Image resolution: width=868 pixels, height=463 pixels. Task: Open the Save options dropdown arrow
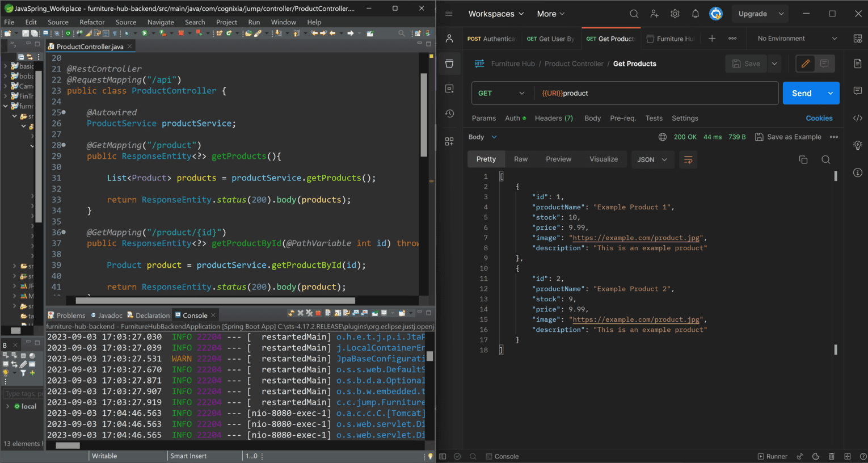click(774, 64)
